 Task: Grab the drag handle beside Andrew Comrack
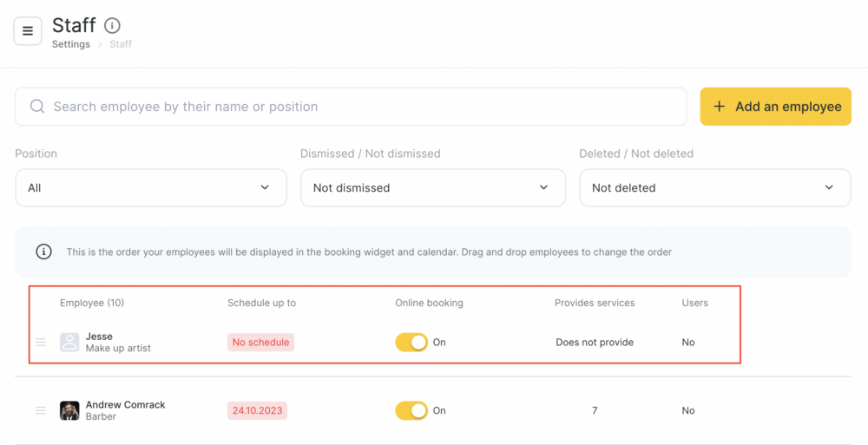pyautogui.click(x=41, y=410)
